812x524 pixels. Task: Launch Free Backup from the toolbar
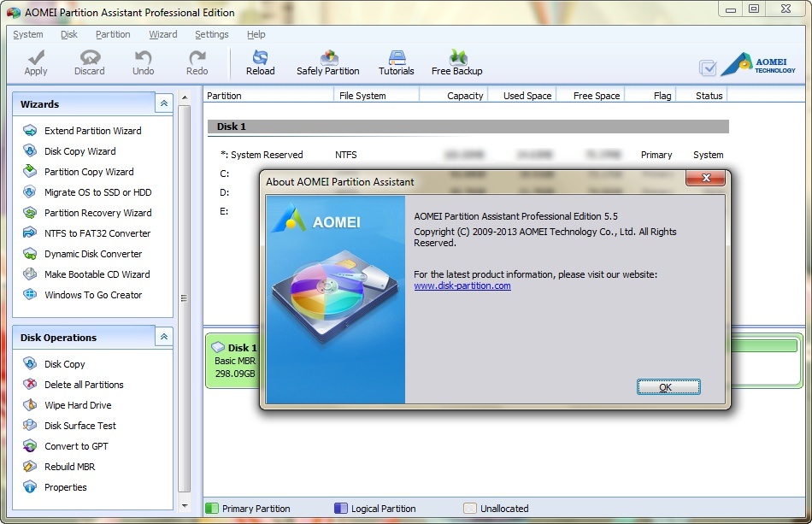(456, 62)
